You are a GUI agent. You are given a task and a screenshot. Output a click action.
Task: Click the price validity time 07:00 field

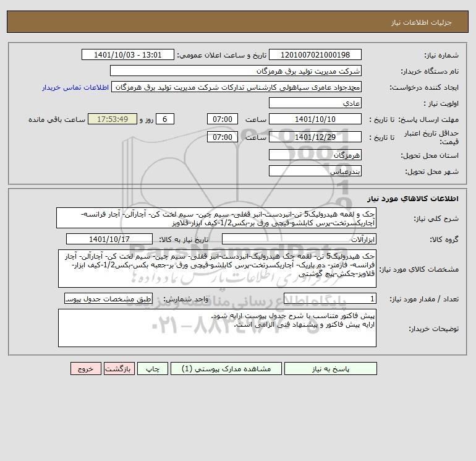pos(222,137)
